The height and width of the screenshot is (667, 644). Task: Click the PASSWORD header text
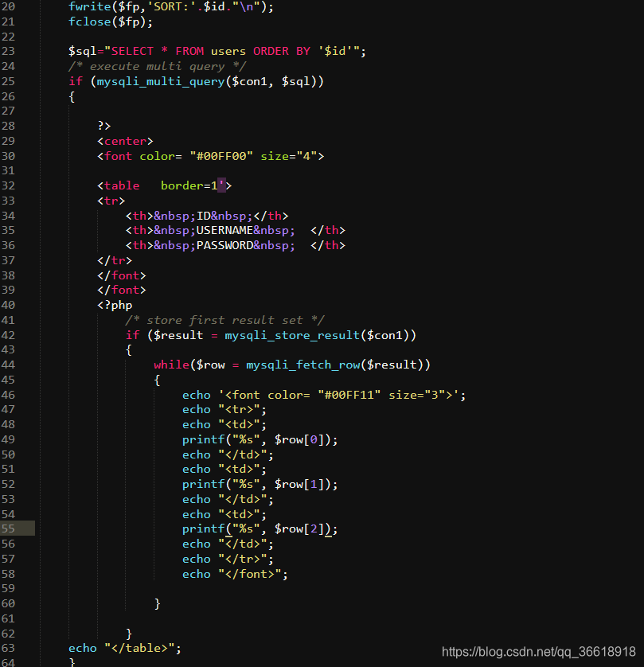224,245
